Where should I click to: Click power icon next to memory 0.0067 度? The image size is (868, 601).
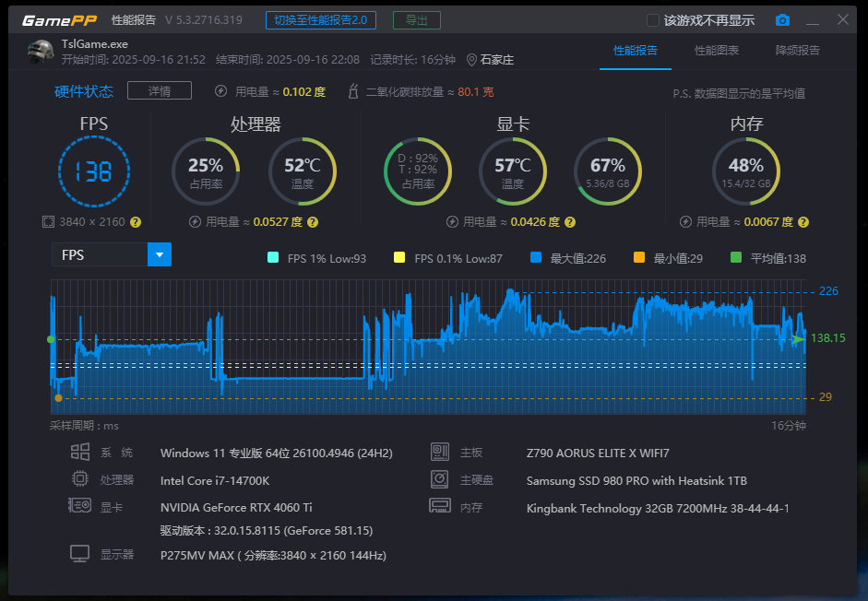[x=686, y=222]
